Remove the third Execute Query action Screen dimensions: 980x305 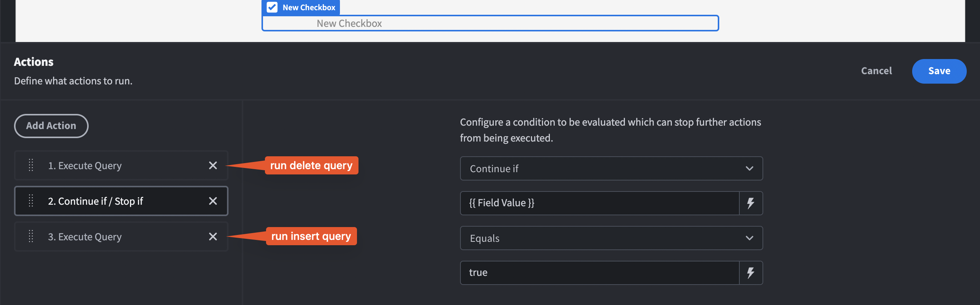[213, 236]
